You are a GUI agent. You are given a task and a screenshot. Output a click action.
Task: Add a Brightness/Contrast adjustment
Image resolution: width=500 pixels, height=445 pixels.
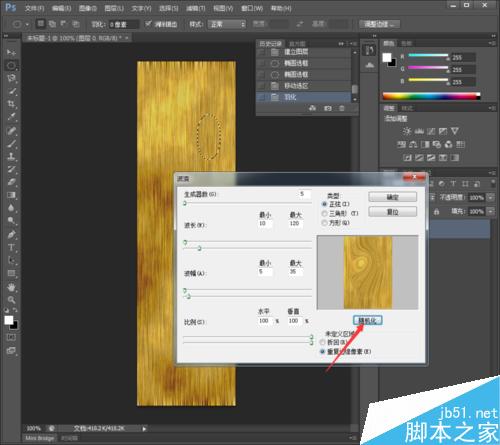[x=407, y=131]
